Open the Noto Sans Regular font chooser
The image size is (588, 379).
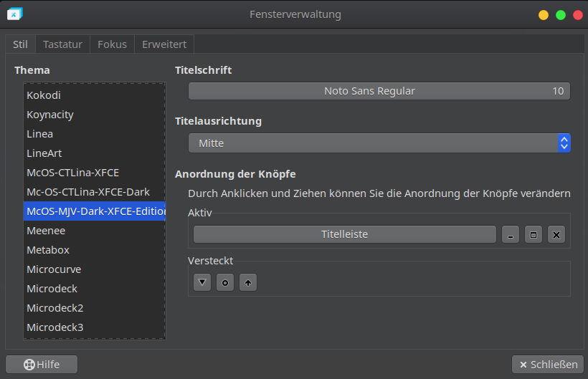tap(379, 91)
